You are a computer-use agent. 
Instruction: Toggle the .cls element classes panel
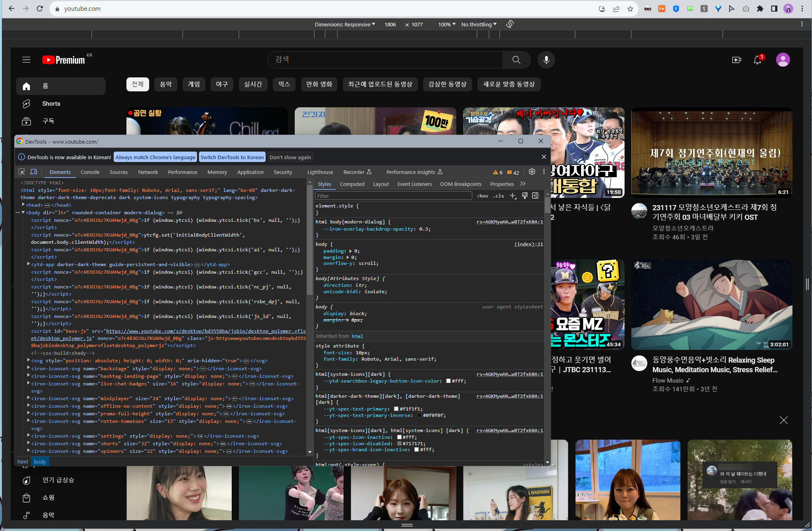click(x=499, y=196)
